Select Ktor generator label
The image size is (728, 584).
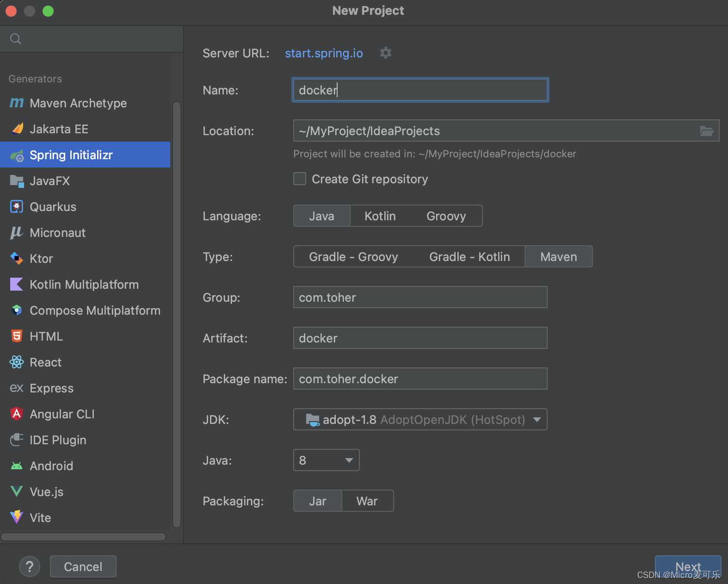[x=41, y=259]
